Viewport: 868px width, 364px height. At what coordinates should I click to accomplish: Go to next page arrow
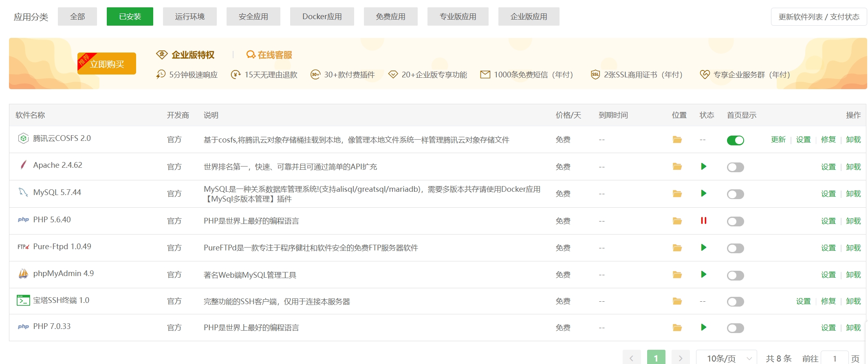[681, 358]
